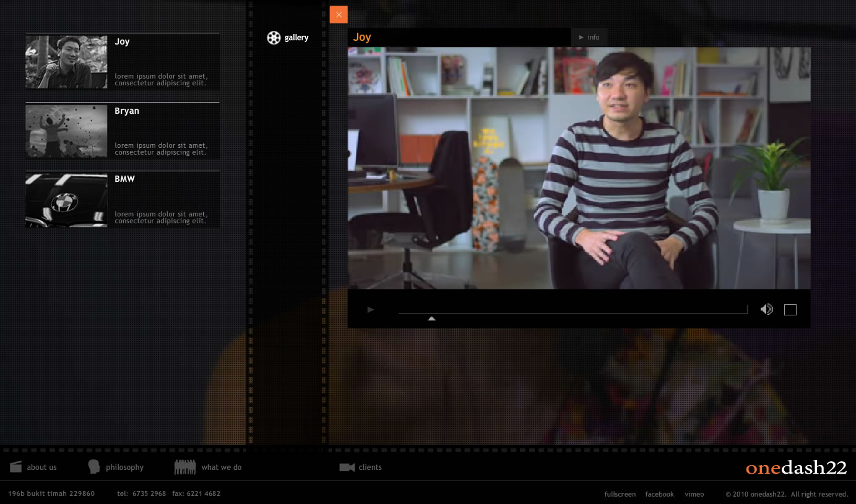Click the gallery film reel icon
856x504 pixels.
[x=274, y=38]
